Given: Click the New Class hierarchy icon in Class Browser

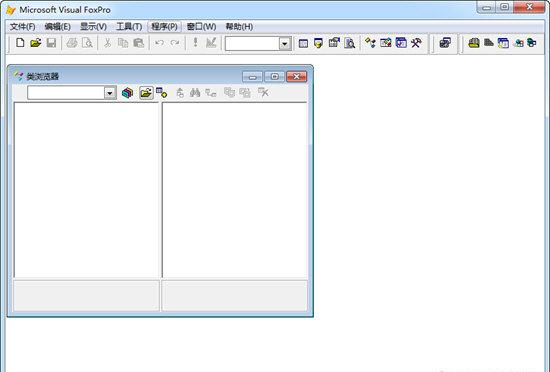Looking at the screenshot, I should click(x=211, y=93).
